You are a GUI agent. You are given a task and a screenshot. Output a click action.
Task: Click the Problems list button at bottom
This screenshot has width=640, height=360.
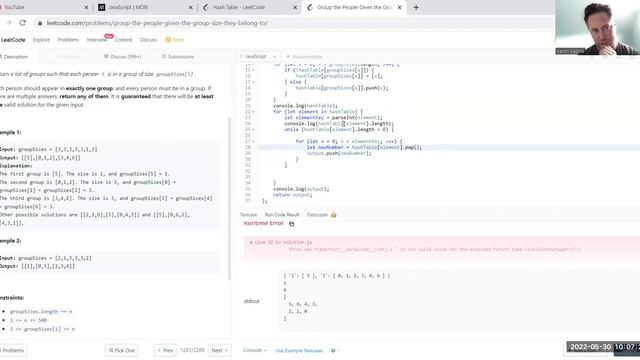13,351
